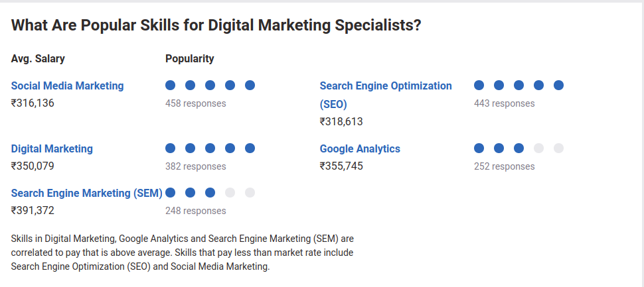
Task: Click the ₹391,372 salary figure
Action: tap(33, 210)
